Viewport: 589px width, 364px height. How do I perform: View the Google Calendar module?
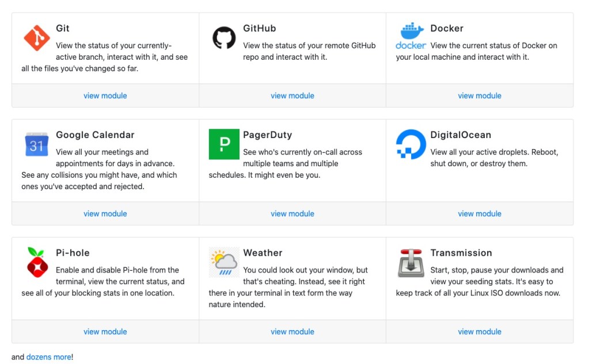105,214
